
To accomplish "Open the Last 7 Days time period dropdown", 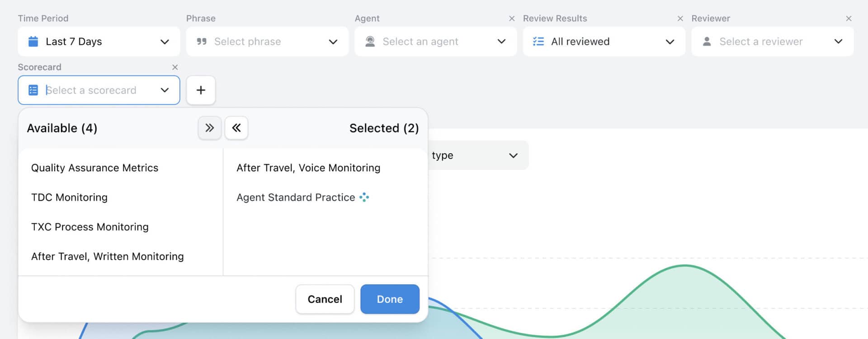I will click(x=99, y=42).
